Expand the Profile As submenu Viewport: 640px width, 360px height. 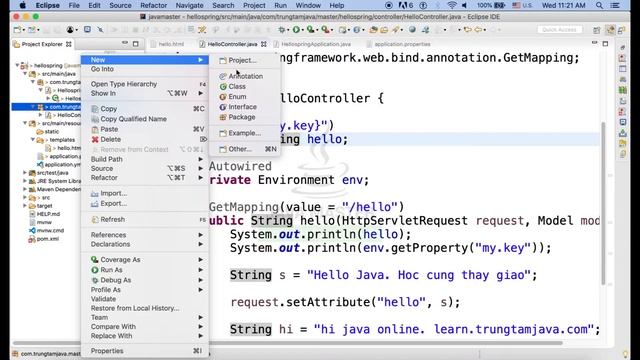145,289
